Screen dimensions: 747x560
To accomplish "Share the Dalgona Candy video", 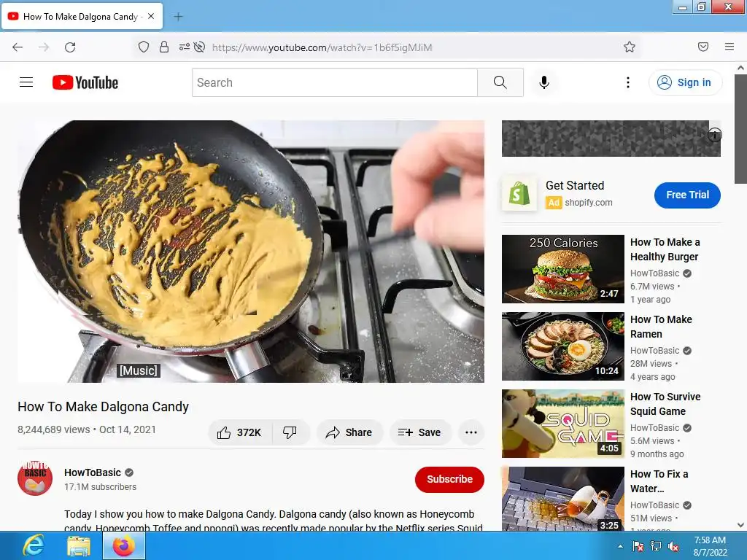I will 349,432.
